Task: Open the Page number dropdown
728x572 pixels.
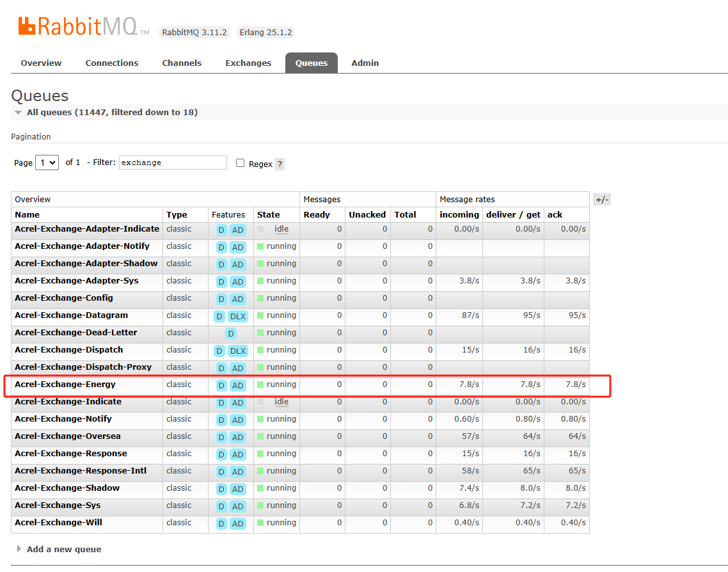Action: tap(47, 163)
